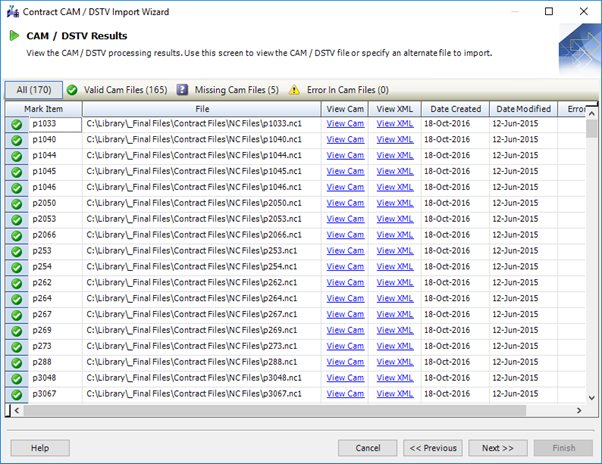
Task: Open View Cam link for p1040
Action: tap(345, 140)
